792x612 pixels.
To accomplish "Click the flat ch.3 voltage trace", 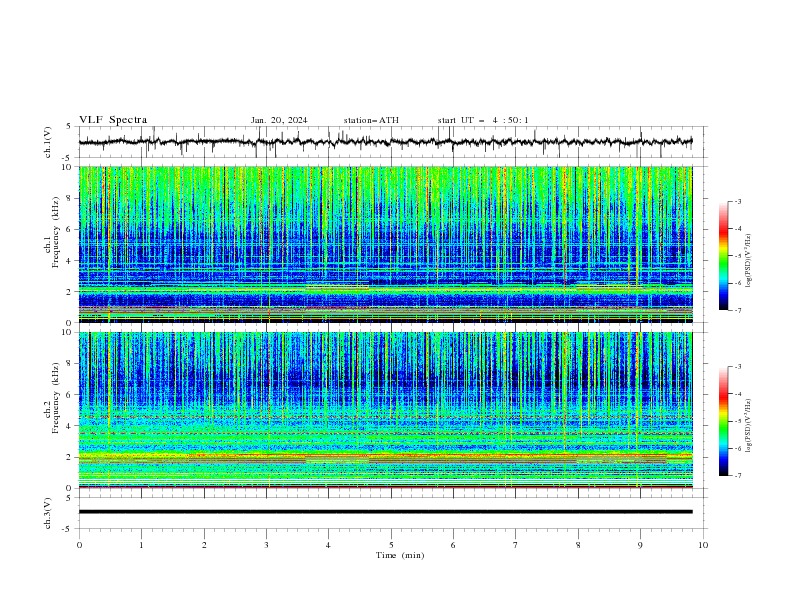I will 385,512.
